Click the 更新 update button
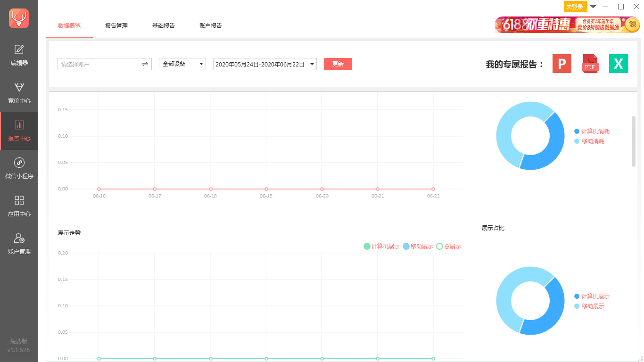 click(x=338, y=64)
